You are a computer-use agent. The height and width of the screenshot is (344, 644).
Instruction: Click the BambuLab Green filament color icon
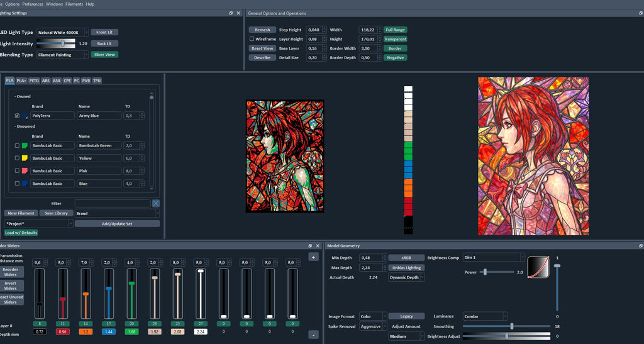tap(25, 145)
